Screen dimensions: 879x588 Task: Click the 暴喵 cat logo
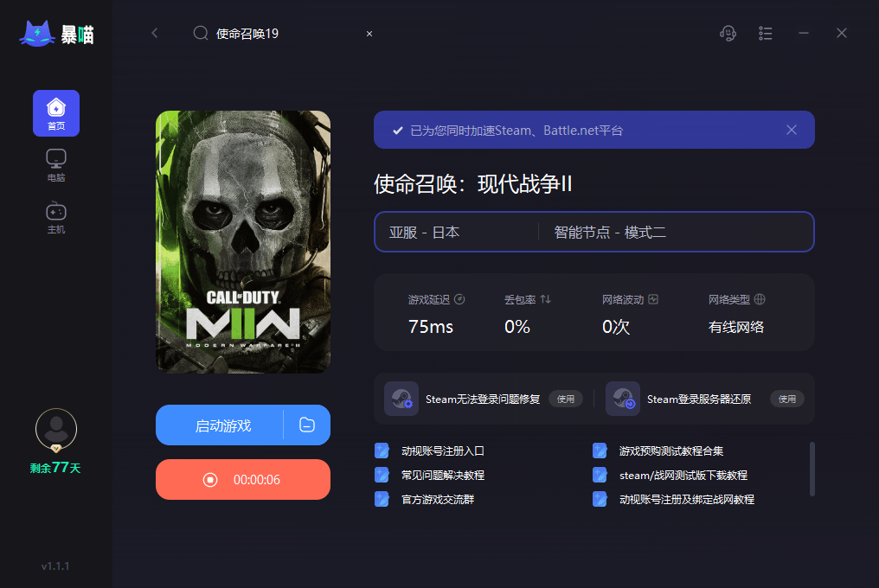click(x=56, y=35)
